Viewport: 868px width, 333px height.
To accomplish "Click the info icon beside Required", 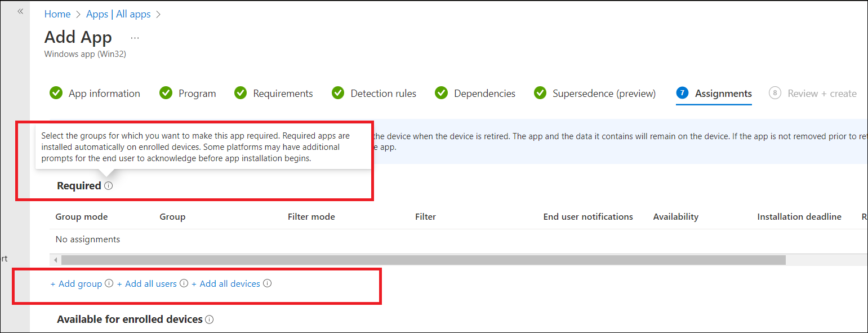I will click(x=109, y=185).
